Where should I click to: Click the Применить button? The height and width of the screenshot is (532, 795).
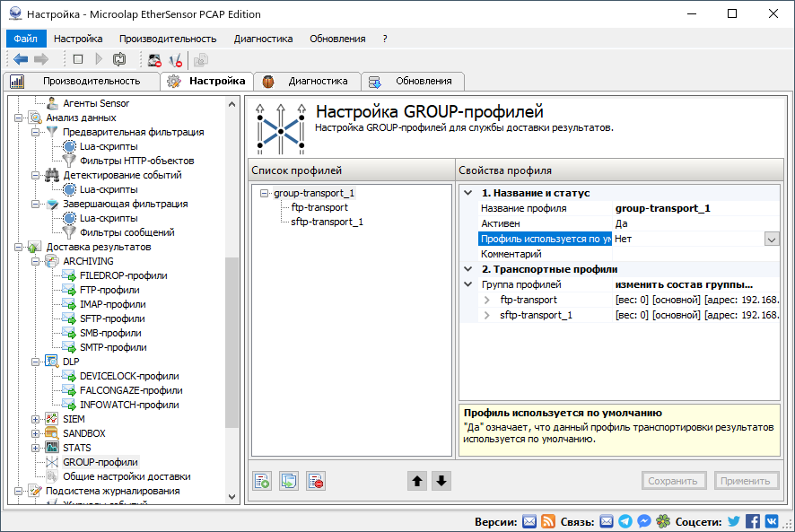(747, 480)
